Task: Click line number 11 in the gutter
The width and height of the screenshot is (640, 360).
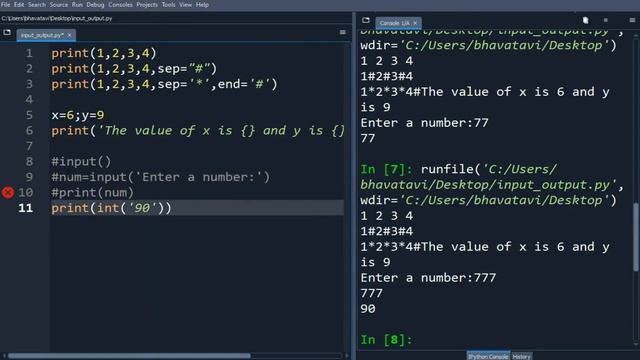Action: (25, 208)
